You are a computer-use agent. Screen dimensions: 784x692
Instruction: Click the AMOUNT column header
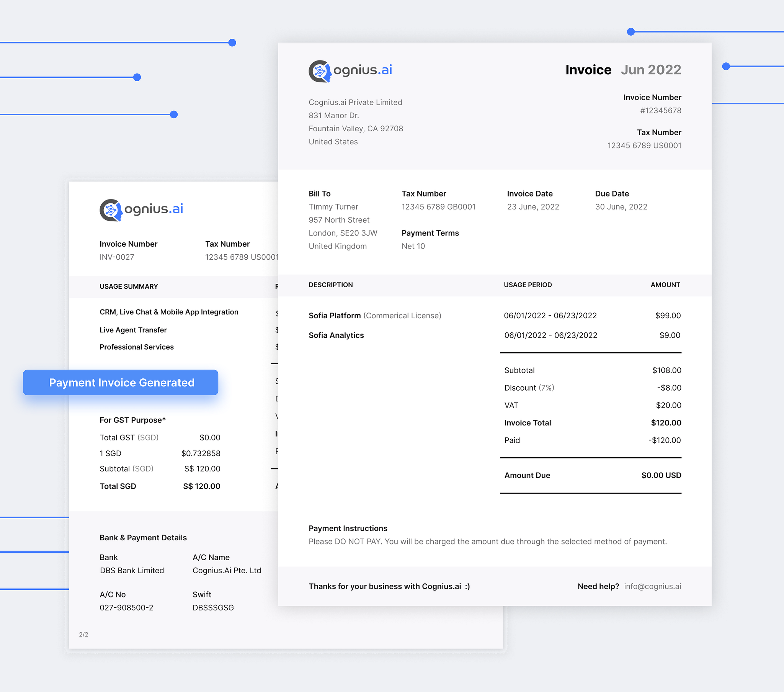665,285
